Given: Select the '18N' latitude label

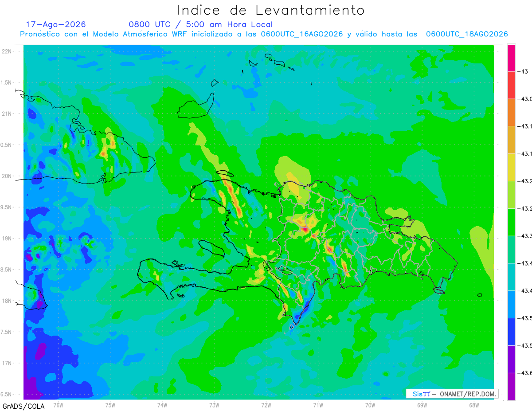Looking at the screenshot, I should tap(7, 301).
